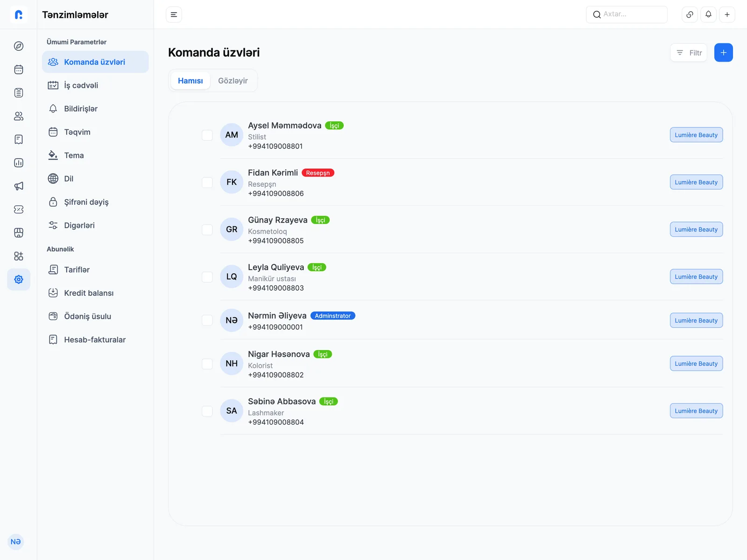The width and height of the screenshot is (747, 560).
Task: Click the settings gear icon in left rail
Action: tap(19, 280)
